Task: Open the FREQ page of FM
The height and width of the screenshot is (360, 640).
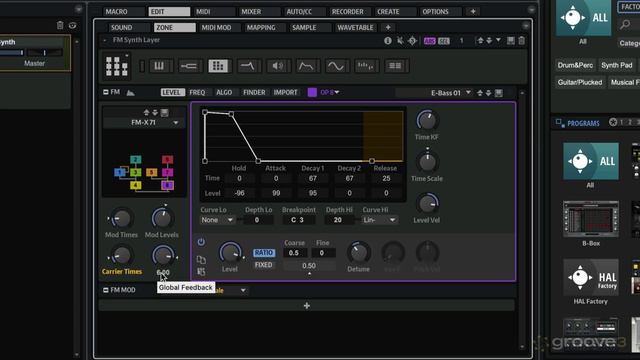Action: [x=197, y=92]
